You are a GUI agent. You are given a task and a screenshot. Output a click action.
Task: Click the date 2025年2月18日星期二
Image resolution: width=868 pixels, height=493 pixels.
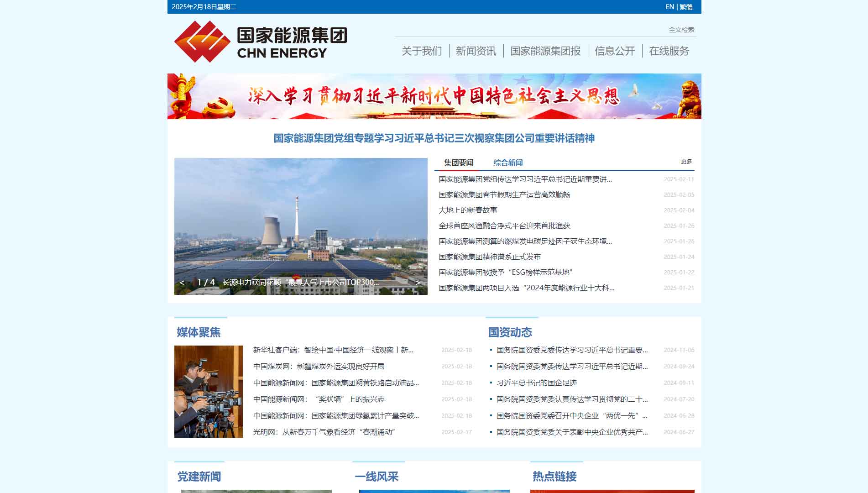point(204,7)
